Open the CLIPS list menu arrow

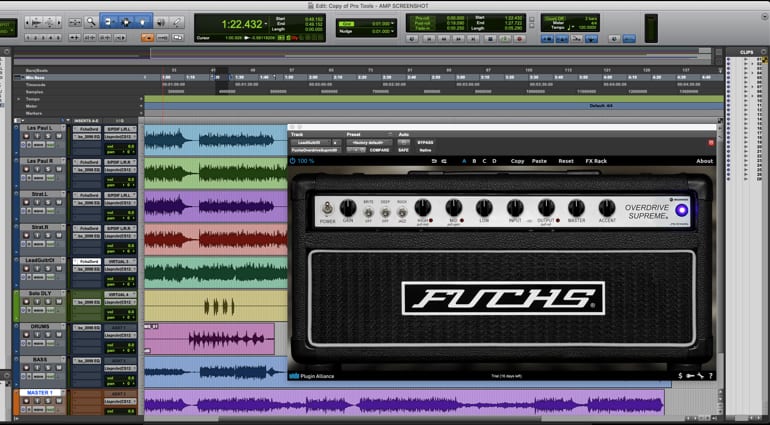[764, 52]
